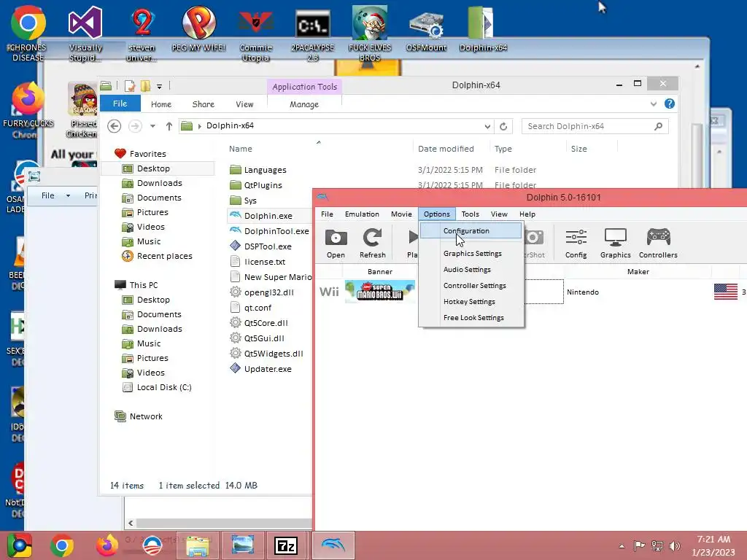Select DolphinTool.exe in the file list

(x=276, y=231)
